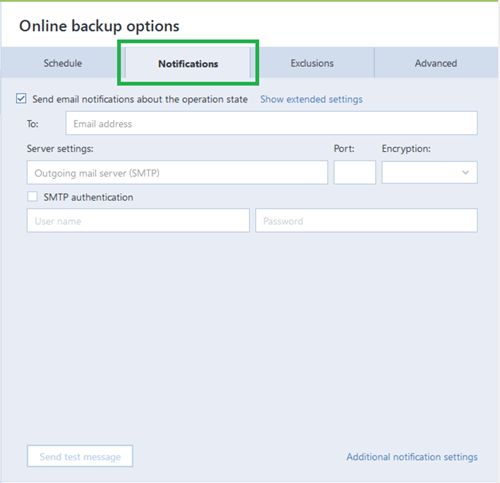Screen dimensions: 500x483
Task: Click the Port input box
Action: (x=355, y=173)
